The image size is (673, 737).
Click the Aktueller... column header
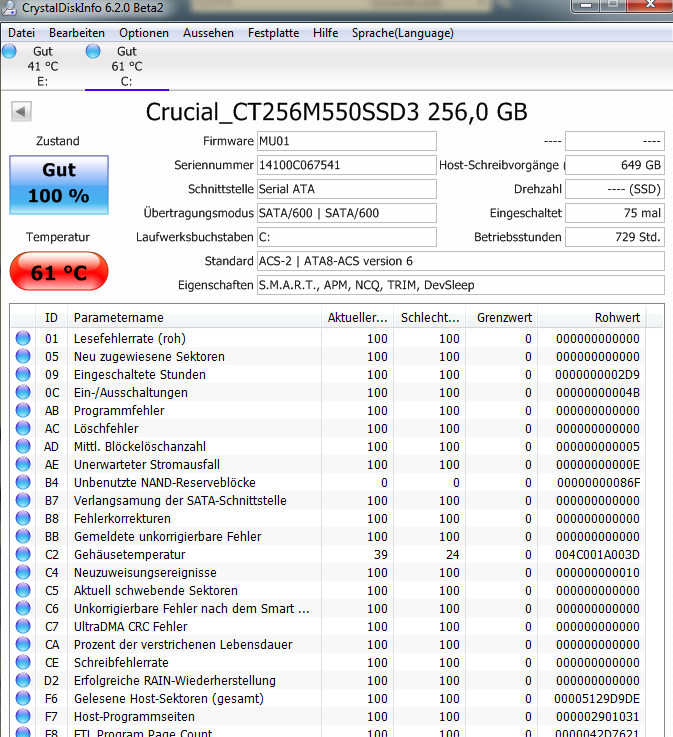coord(358,318)
